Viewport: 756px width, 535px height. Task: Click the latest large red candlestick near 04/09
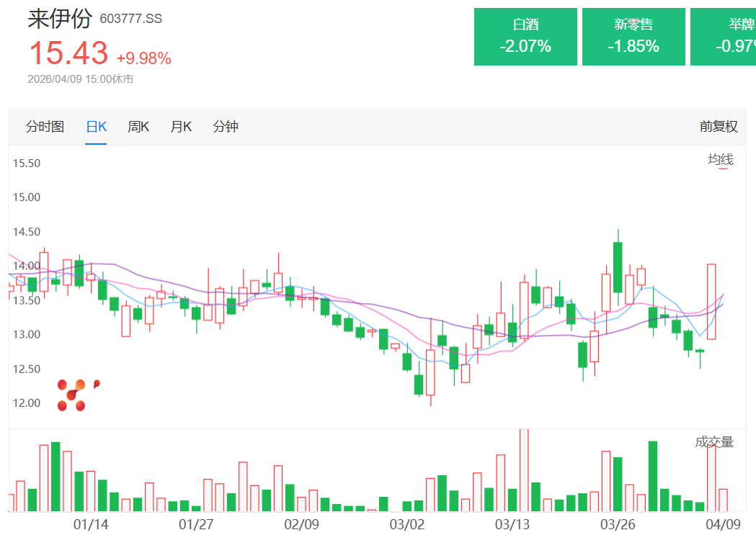coord(711,301)
